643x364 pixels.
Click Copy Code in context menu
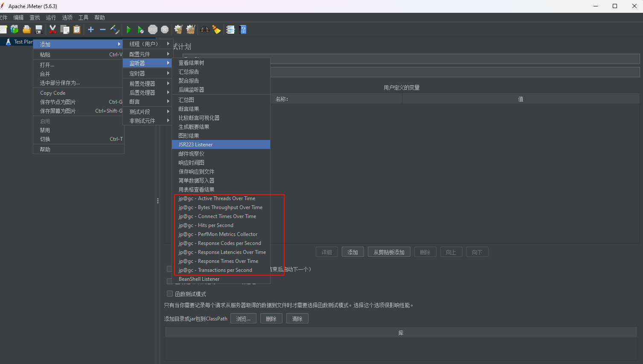tap(79, 93)
